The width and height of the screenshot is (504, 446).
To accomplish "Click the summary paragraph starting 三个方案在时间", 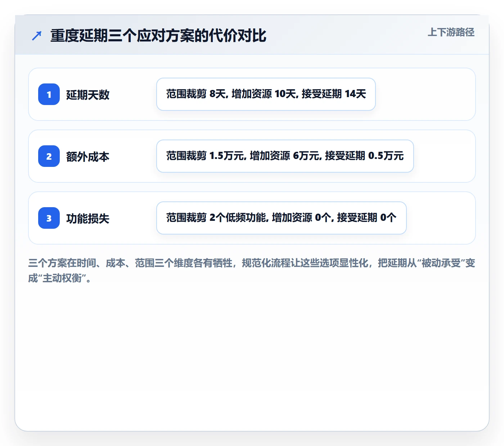I will (252, 270).
